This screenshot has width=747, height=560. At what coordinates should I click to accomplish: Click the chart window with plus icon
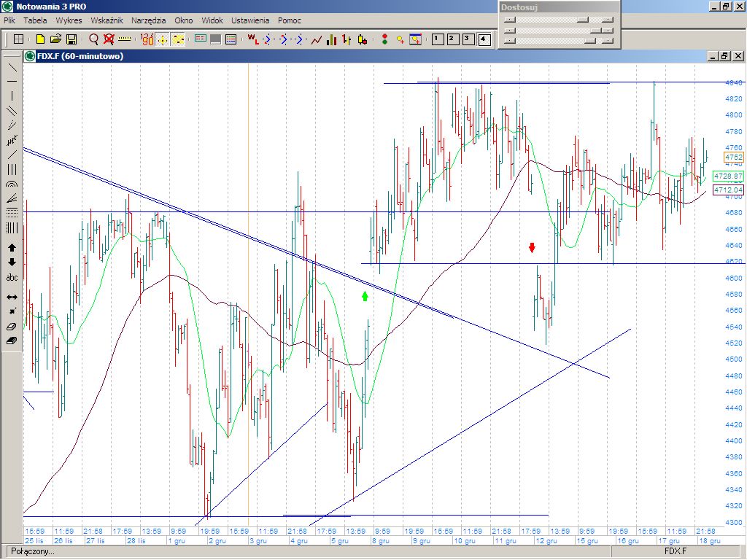click(x=415, y=39)
